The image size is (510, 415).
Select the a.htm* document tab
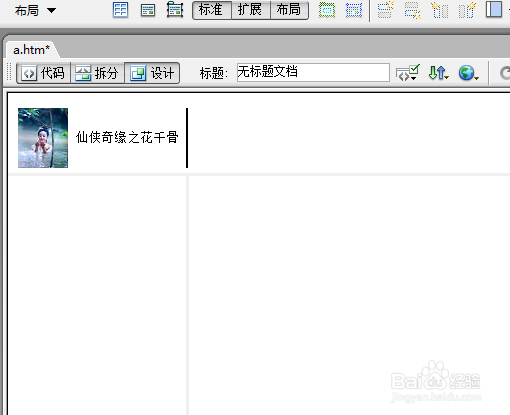(32, 50)
